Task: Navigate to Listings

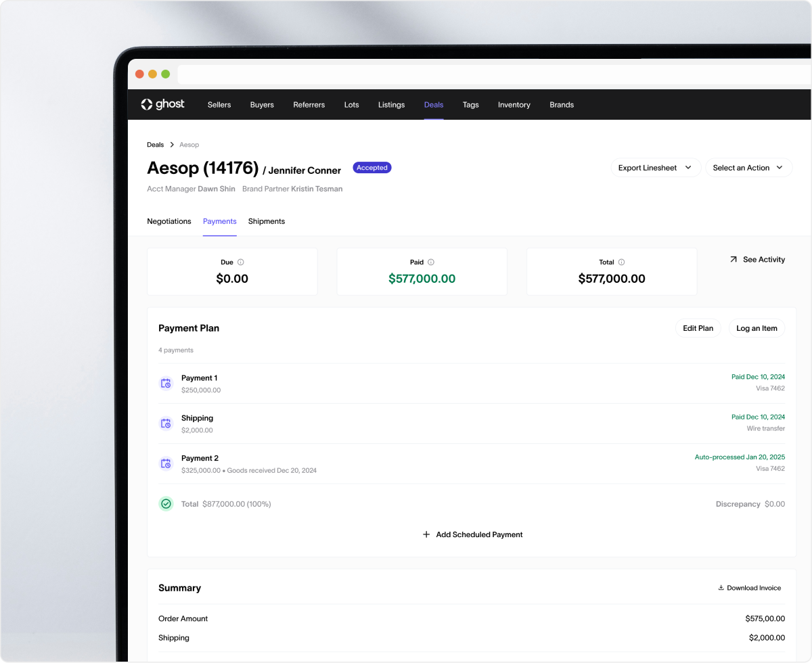Action: pyautogui.click(x=392, y=105)
